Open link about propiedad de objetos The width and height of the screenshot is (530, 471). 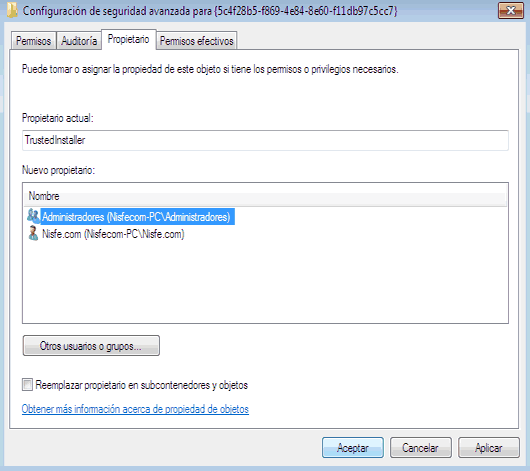coord(135,409)
